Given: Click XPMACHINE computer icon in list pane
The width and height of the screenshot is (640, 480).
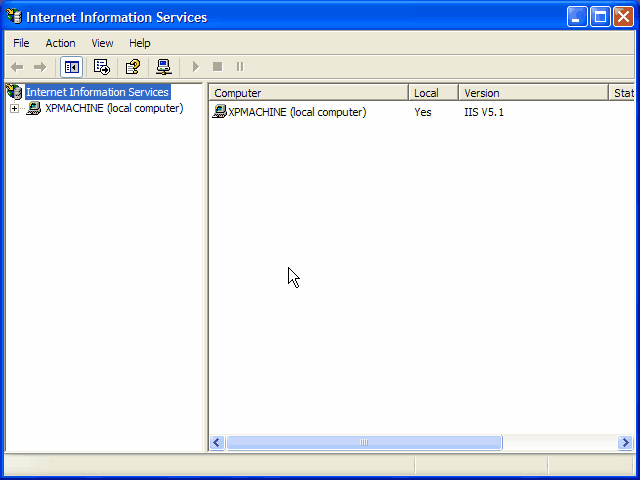Looking at the screenshot, I should tap(219, 112).
